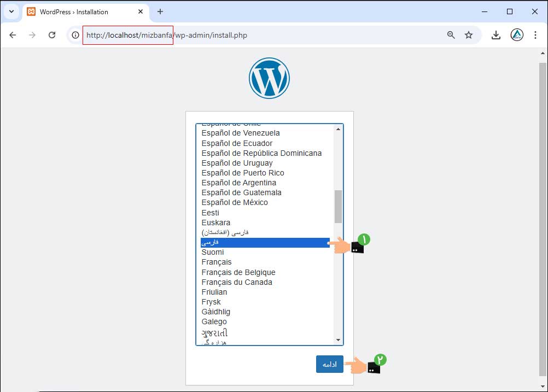Click language list scroll up arrow
Image resolution: width=548 pixels, height=392 pixels.
click(x=338, y=129)
